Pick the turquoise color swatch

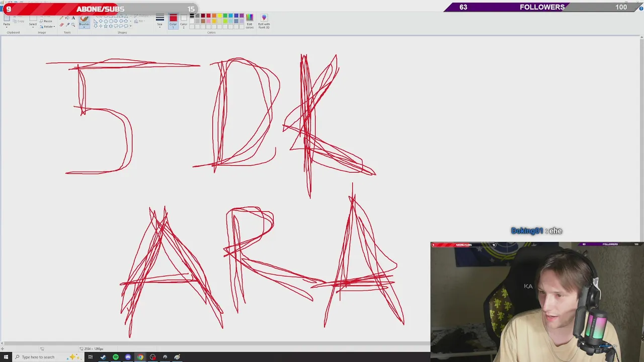(x=230, y=16)
